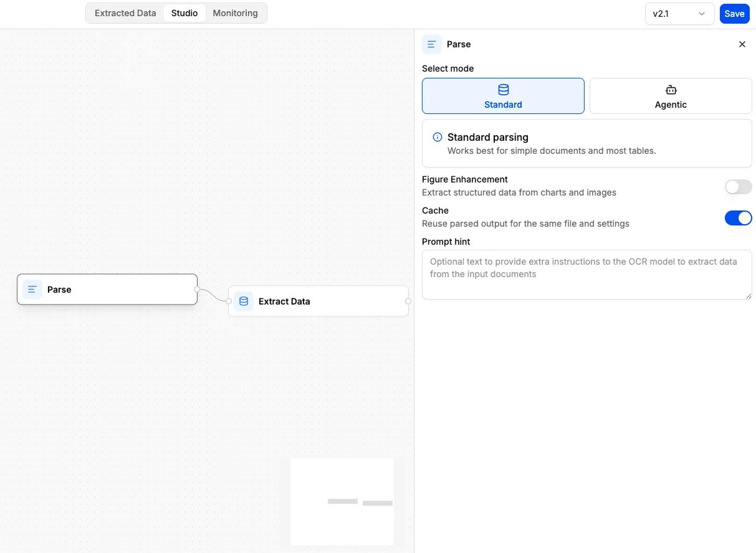
Task: Close the Parse settings panel
Action: 742,44
